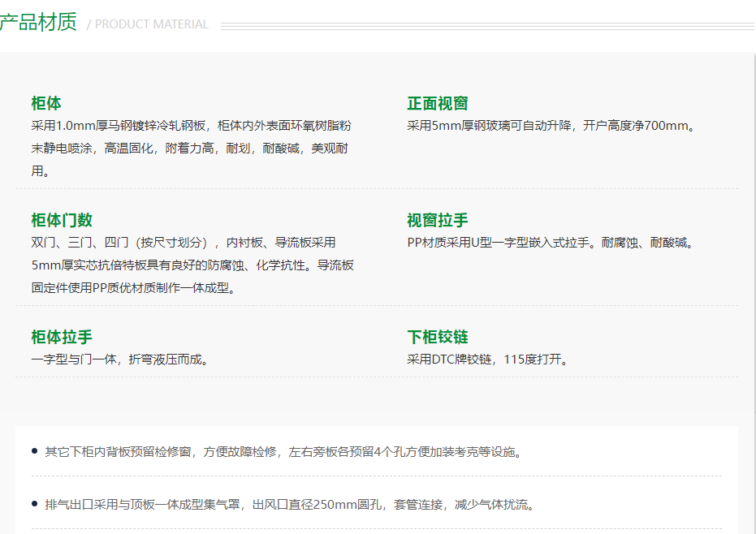Click the bullet dot before 排气出口
756x534 pixels.
[x=35, y=504]
